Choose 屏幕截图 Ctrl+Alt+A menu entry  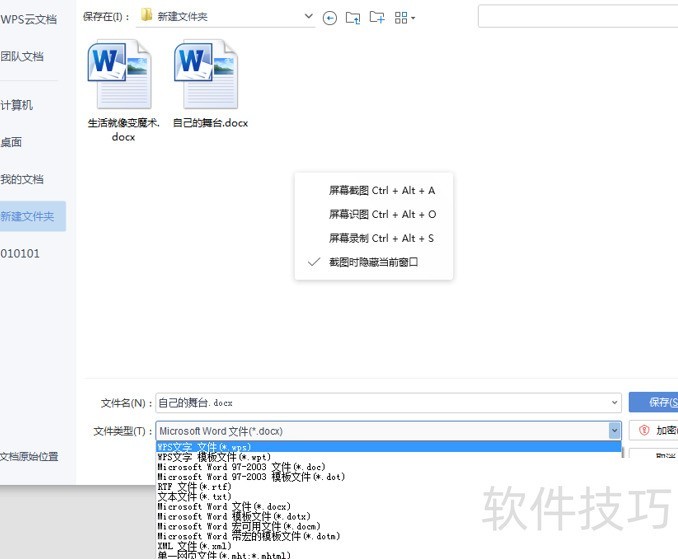(x=374, y=190)
